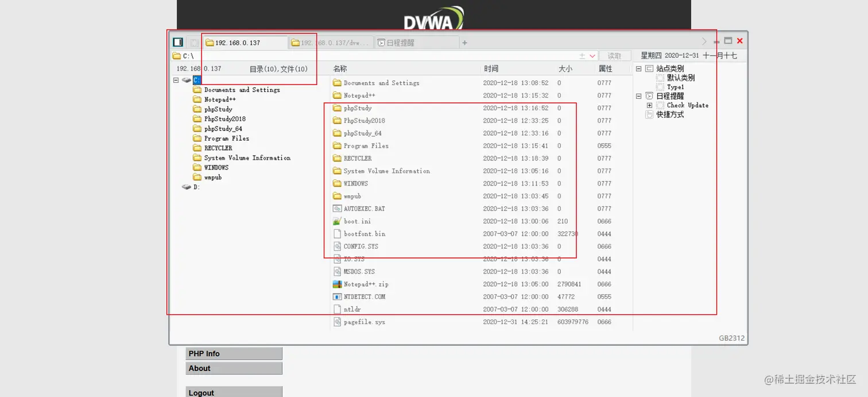Open About in the DVWA page

(234, 368)
